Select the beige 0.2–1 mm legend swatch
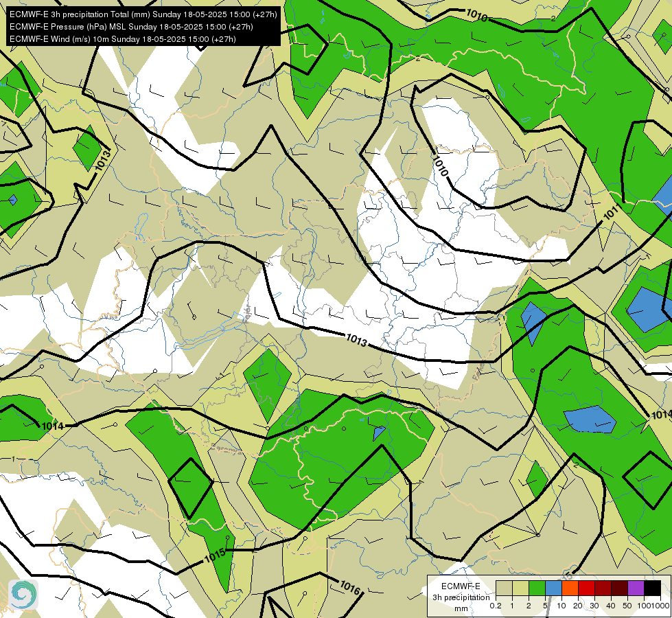This screenshot has width=672, height=618. pyautogui.click(x=504, y=588)
